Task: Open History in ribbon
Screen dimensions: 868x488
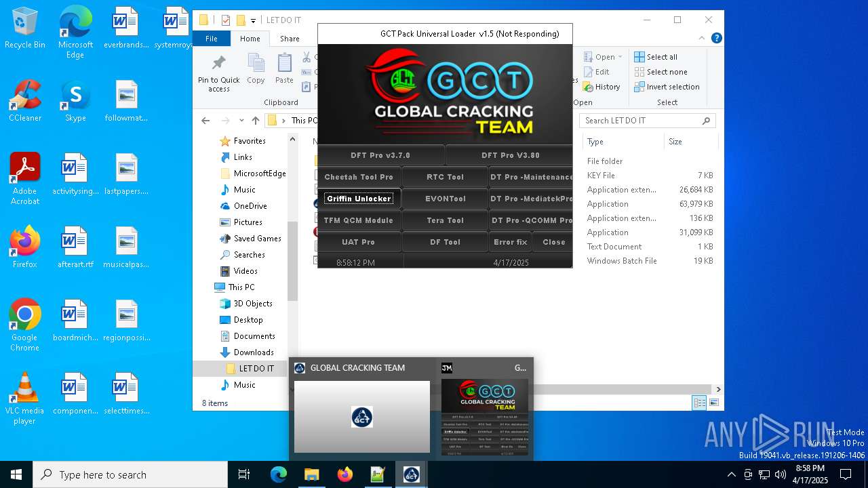Action: pos(601,87)
